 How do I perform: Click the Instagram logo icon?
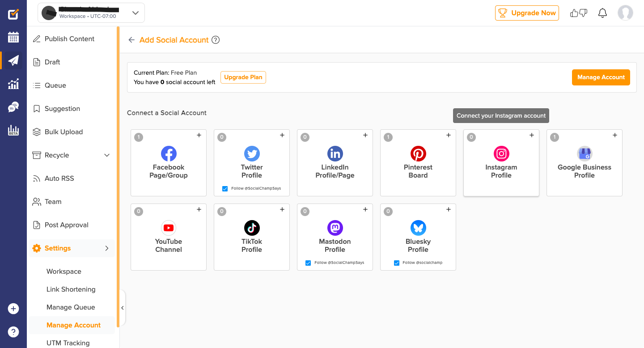[501, 154]
